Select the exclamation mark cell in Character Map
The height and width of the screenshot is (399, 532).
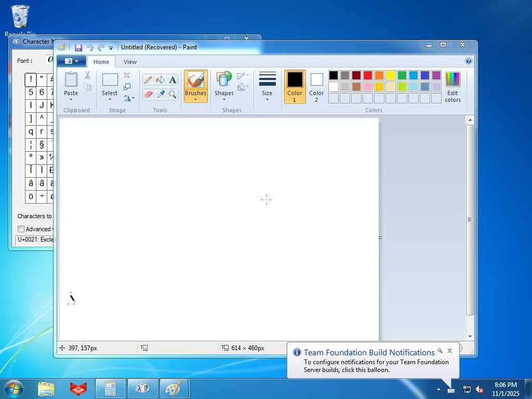point(31,79)
